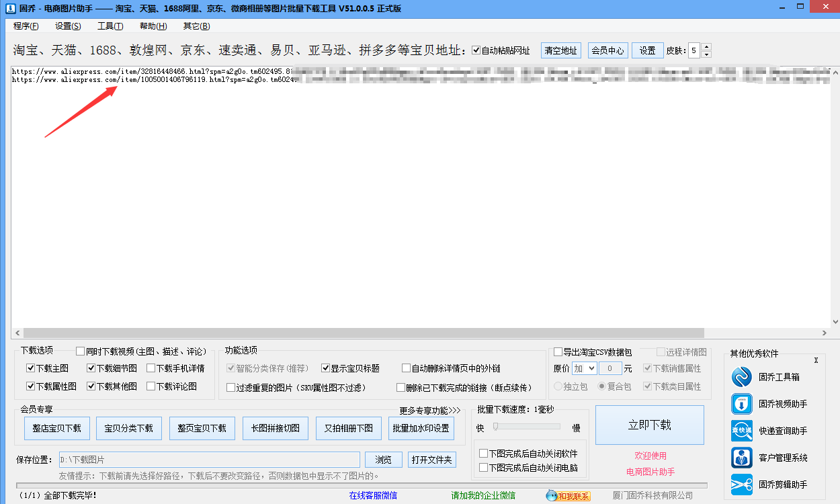
Task: Click the 立即下载 button
Action: click(649, 425)
